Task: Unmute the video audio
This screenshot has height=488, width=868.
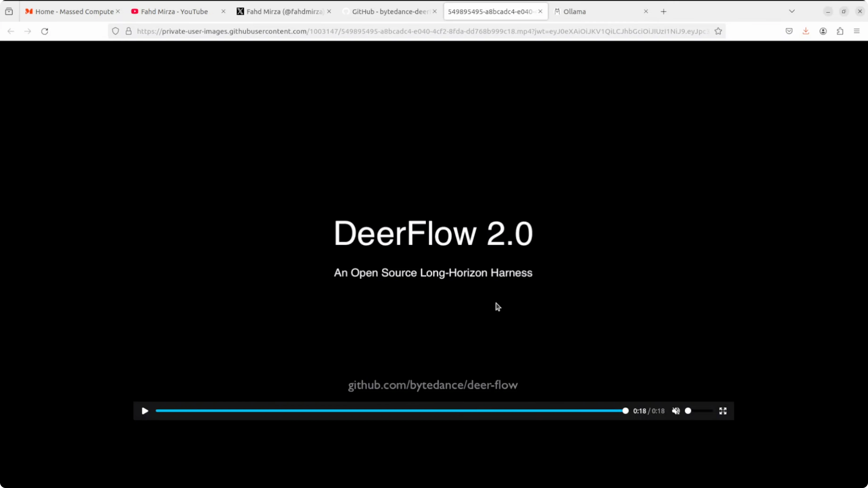Action: coord(676,411)
